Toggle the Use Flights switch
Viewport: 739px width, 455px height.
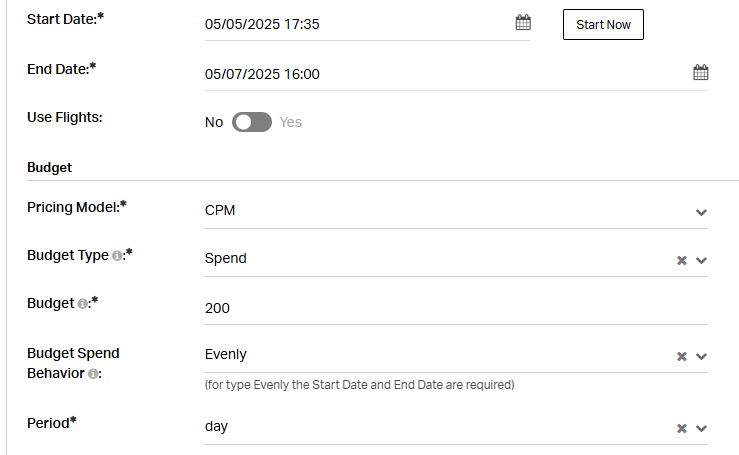tap(252, 122)
